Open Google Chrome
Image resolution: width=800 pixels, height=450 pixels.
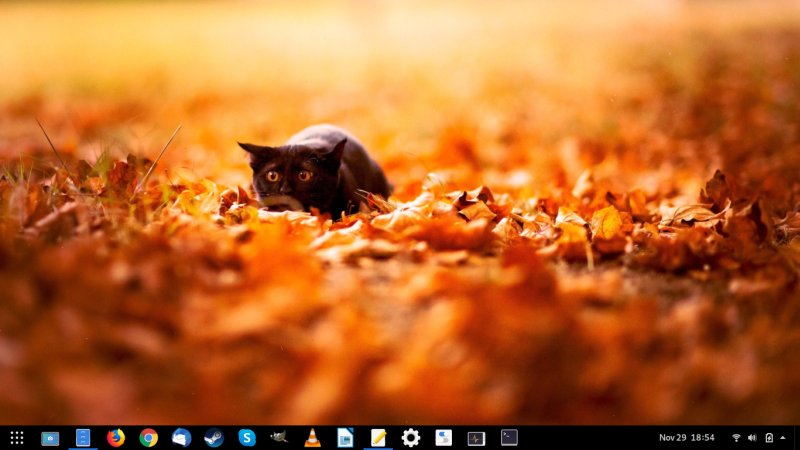148,438
